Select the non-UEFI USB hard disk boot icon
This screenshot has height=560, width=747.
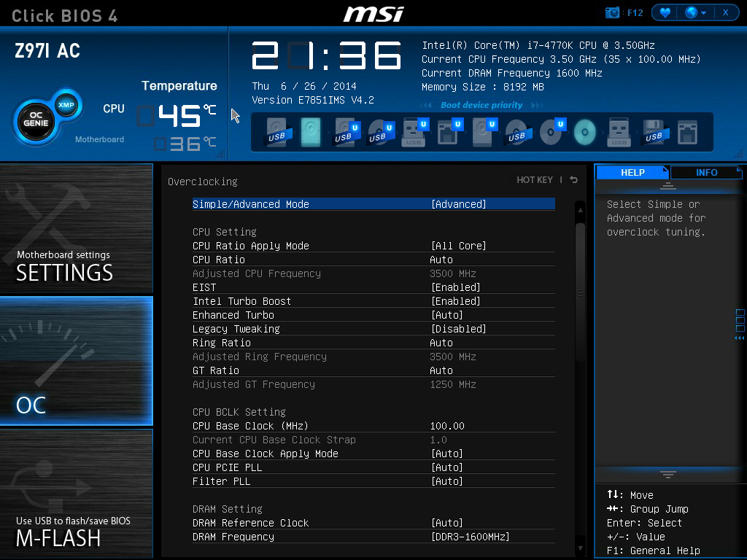pyautogui.click(x=277, y=133)
